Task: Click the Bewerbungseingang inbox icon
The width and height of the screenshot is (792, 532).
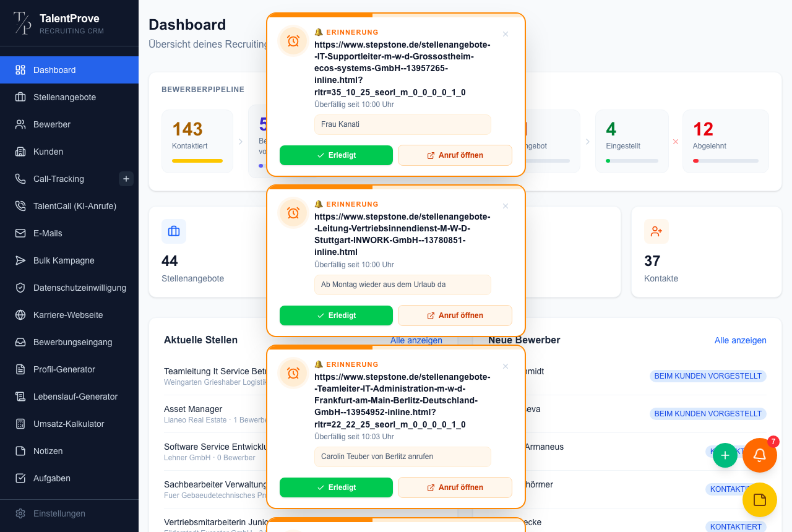Action: [20, 342]
